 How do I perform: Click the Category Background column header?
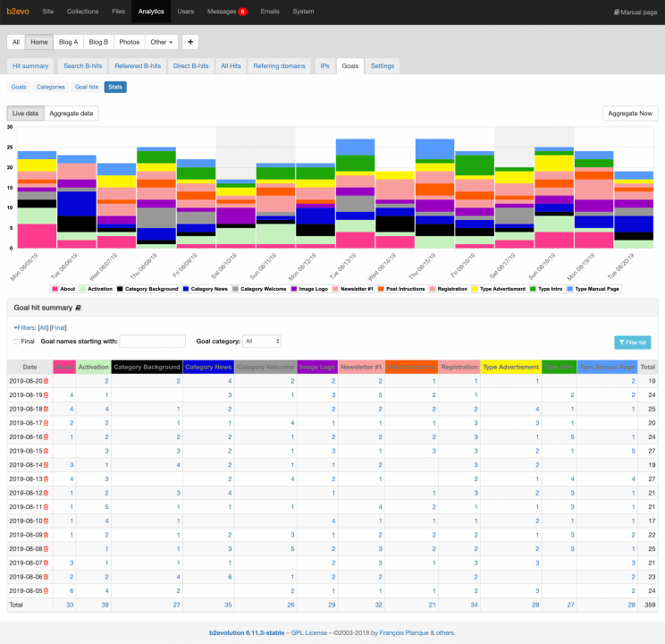pyautogui.click(x=147, y=368)
